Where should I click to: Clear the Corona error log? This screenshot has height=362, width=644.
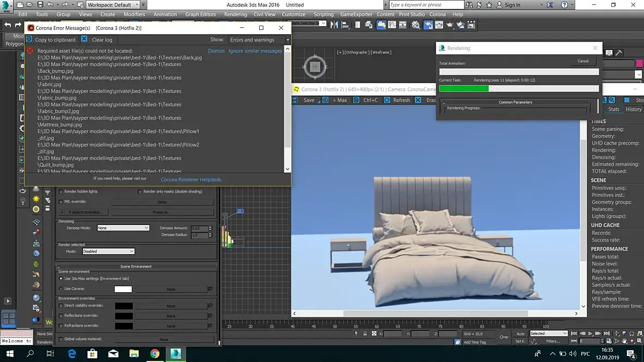(x=97, y=39)
